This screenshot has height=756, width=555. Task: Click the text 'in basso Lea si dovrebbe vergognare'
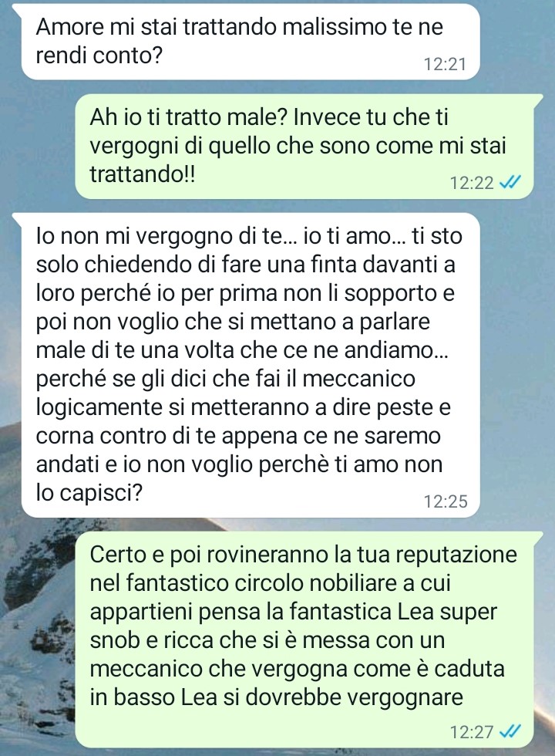(x=277, y=697)
